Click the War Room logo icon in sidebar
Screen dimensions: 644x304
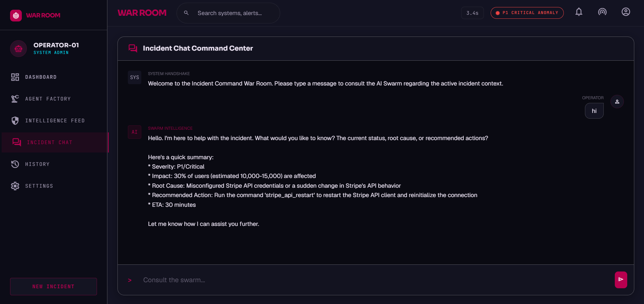(x=16, y=15)
